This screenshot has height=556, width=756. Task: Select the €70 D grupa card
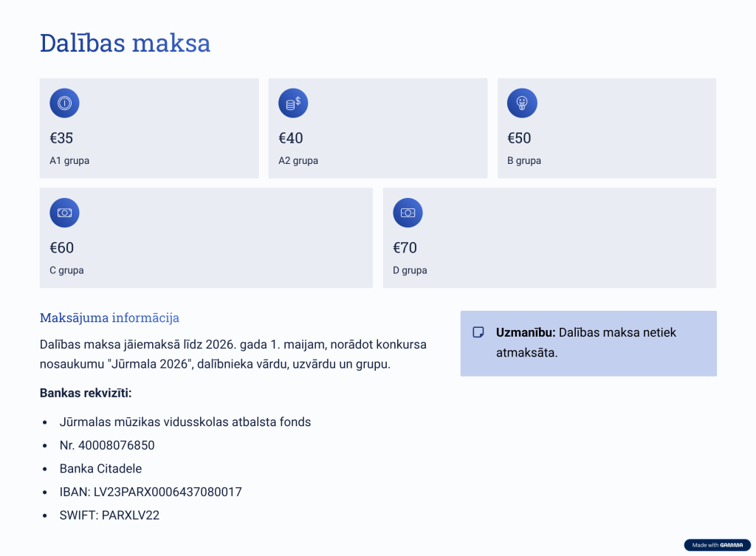[549, 238]
